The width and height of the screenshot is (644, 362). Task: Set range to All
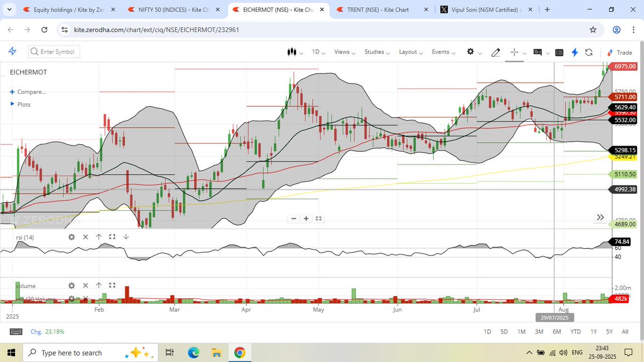pyautogui.click(x=625, y=331)
